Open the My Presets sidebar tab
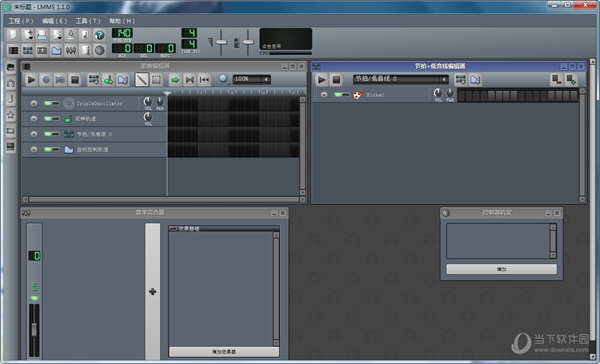This screenshot has height=364, width=600. click(11, 115)
